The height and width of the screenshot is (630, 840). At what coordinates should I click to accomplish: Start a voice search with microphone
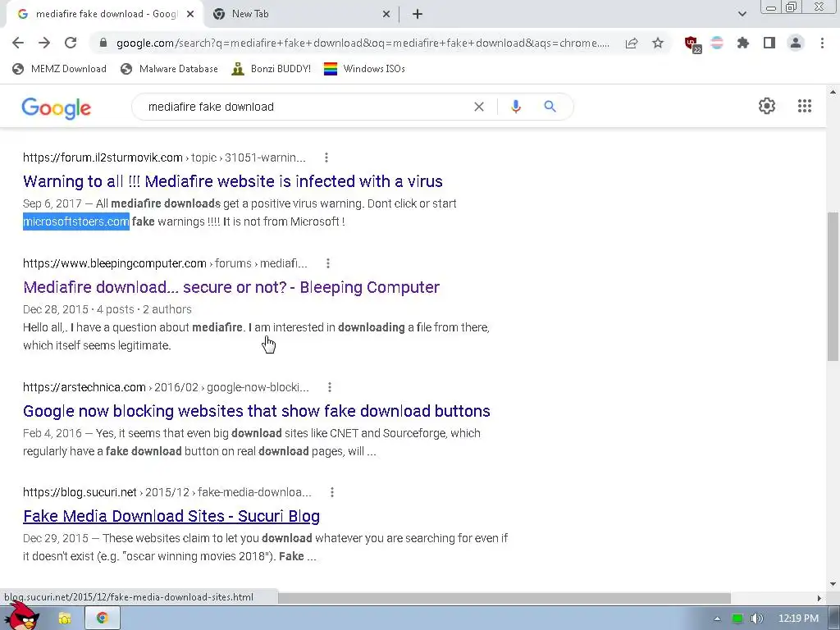coord(516,107)
